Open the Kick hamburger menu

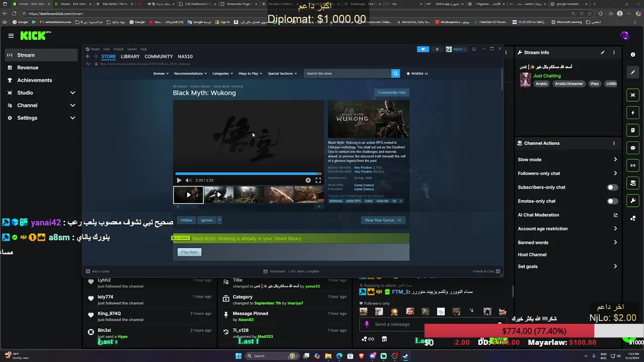point(11,36)
